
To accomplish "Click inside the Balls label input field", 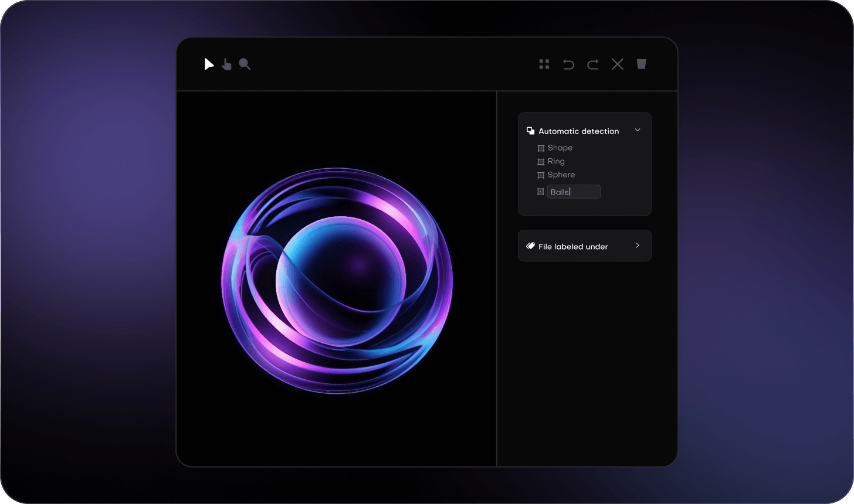I will [x=574, y=192].
